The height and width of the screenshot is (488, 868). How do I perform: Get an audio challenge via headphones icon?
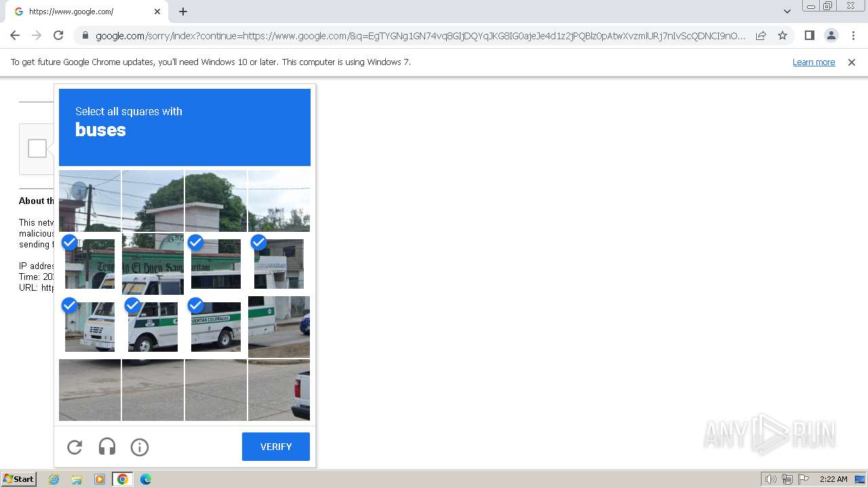[107, 447]
